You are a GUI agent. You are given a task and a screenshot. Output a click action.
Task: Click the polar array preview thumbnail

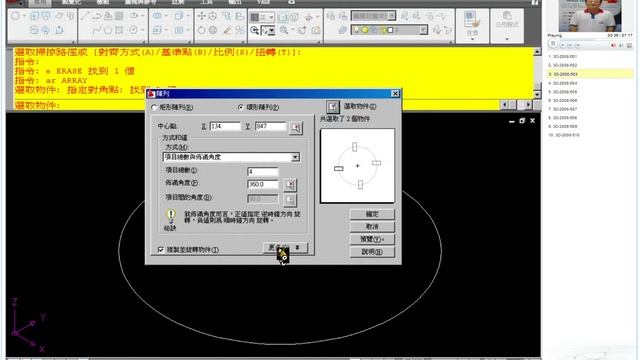358,166
